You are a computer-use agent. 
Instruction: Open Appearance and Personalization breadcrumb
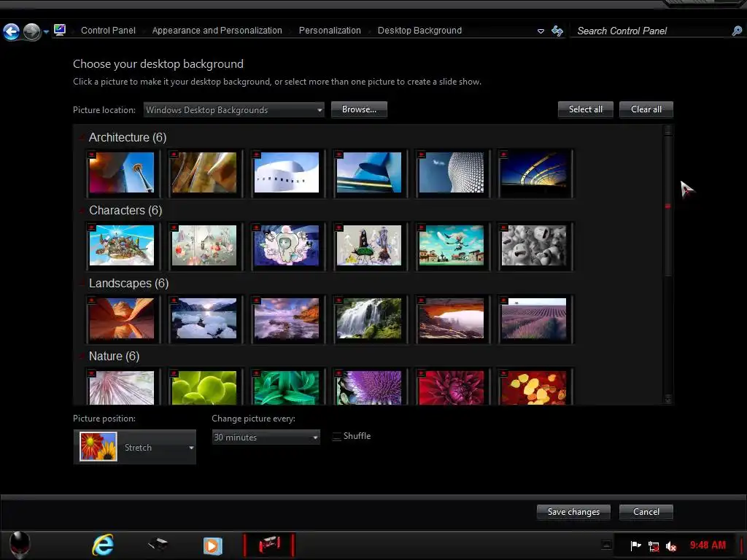click(217, 31)
